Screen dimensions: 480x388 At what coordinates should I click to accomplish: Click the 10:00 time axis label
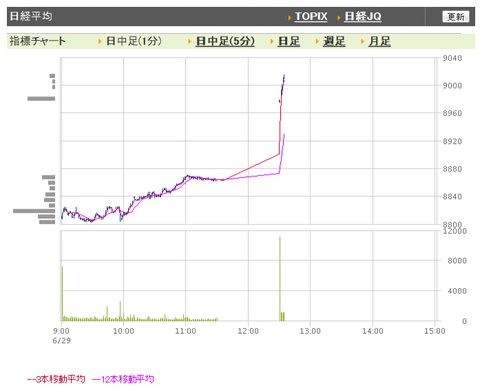pos(124,331)
